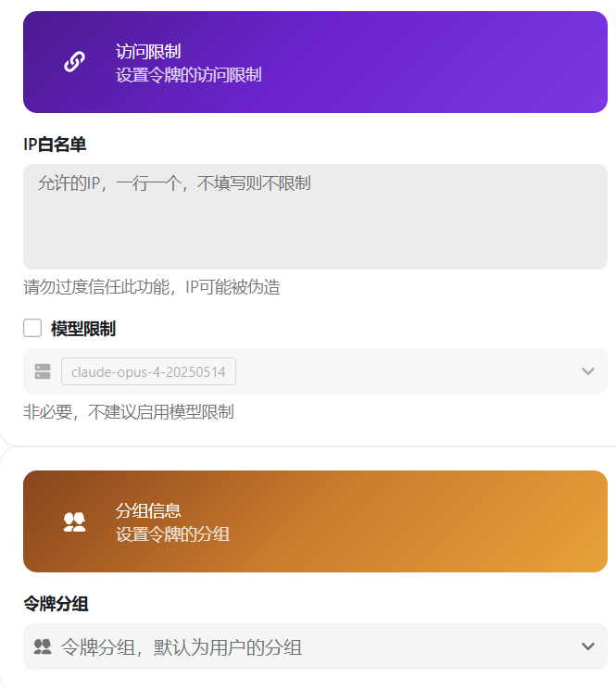The width and height of the screenshot is (616, 690).
Task: Click the link chain icon in 访问限制 banner
Action: pos(74,62)
